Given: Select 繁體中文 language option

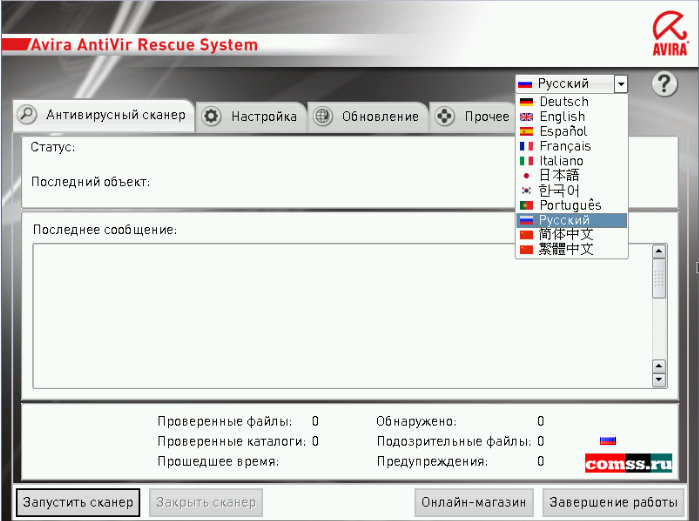Looking at the screenshot, I should click(572, 249).
